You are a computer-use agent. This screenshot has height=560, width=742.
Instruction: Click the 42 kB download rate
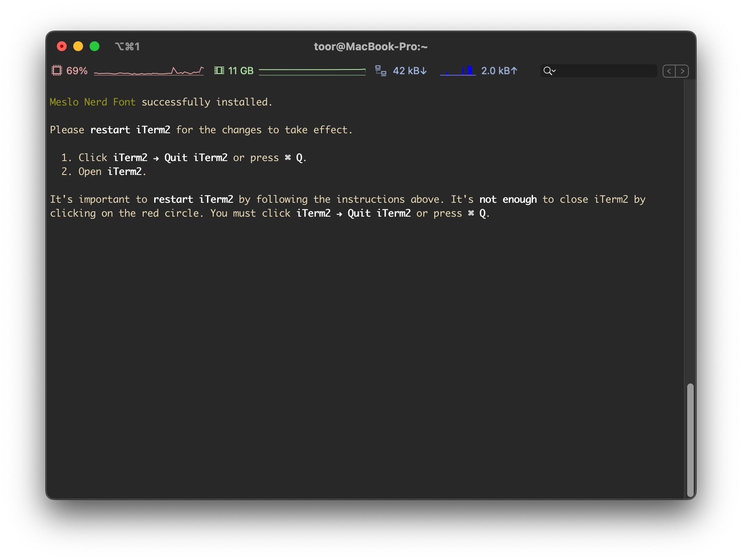point(410,71)
